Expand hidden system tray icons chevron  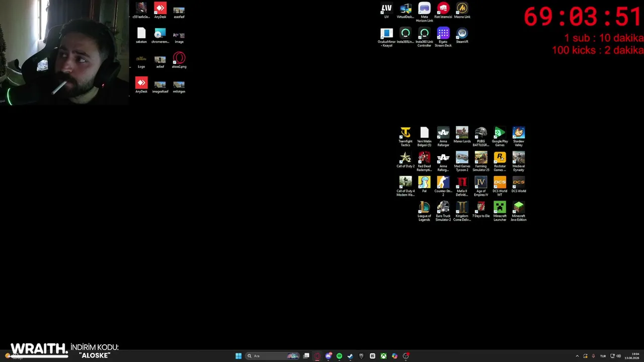point(577,356)
